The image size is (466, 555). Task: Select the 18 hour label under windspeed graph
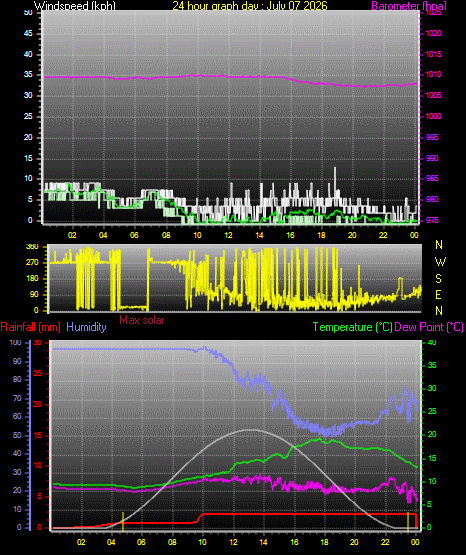(x=321, y=235)
